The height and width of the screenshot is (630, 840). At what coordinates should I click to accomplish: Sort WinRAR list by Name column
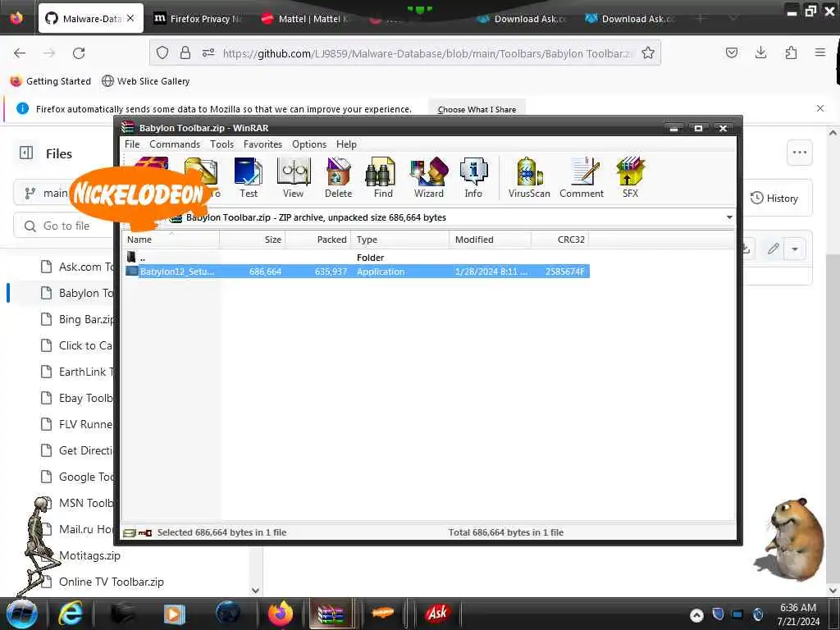click(171, 240)
